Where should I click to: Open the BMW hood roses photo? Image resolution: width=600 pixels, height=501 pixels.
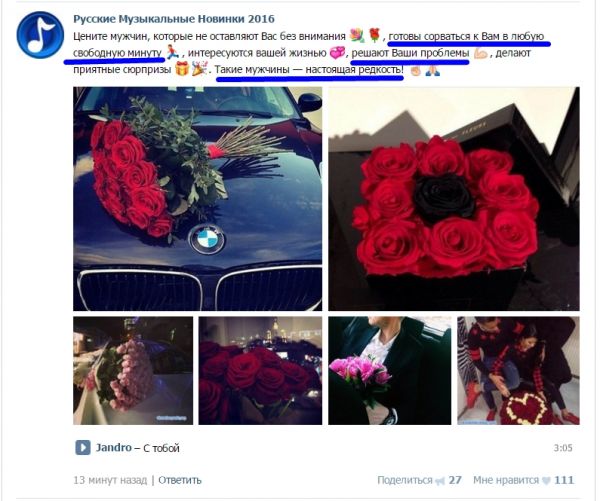(197, 199)
